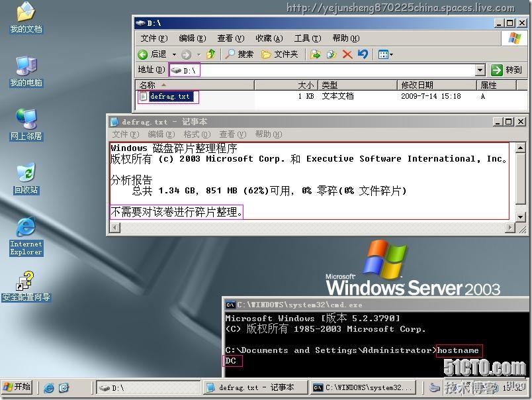Click the Views icon in Explorer toolbar
Image resolution: width=532 pixels, height=400 pixels.
point(383,54)
